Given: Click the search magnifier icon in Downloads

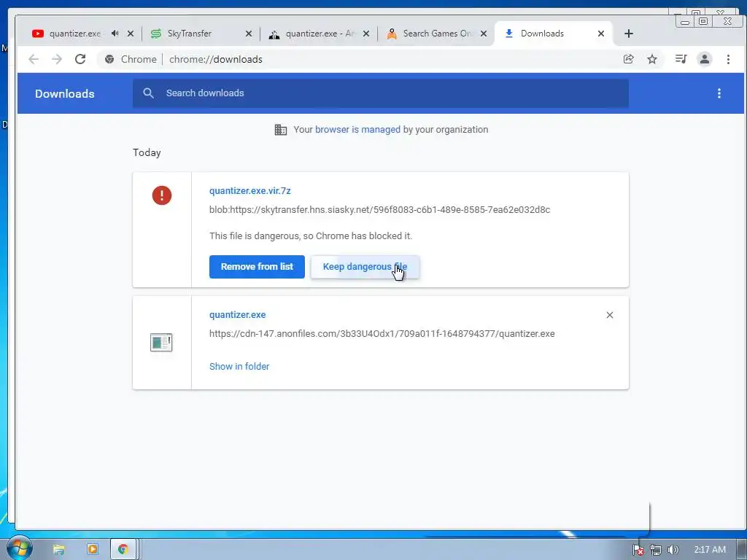Looking at the screenshot, I should click(148, 93).
